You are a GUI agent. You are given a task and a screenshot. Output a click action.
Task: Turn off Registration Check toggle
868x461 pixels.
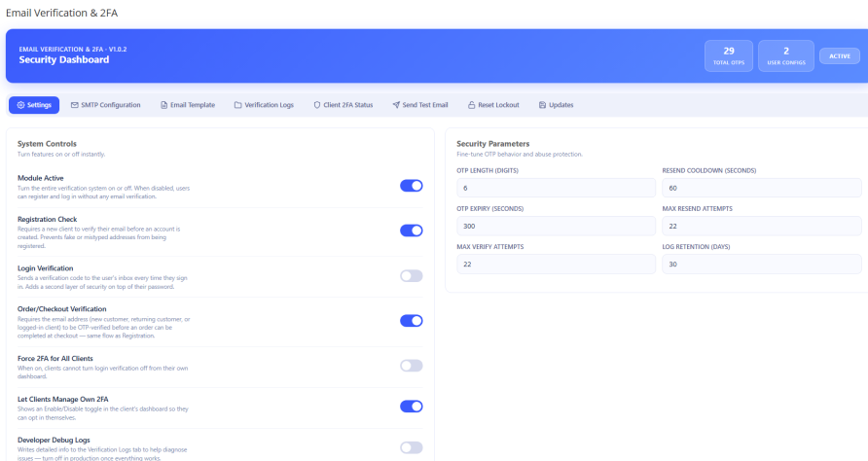click(x=412, y=230)
